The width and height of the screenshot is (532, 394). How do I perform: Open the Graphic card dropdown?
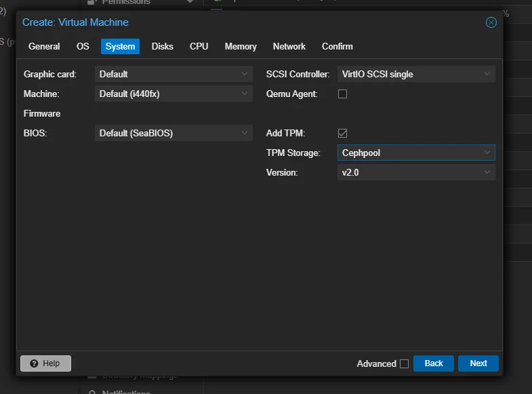[x=244, y=74]
